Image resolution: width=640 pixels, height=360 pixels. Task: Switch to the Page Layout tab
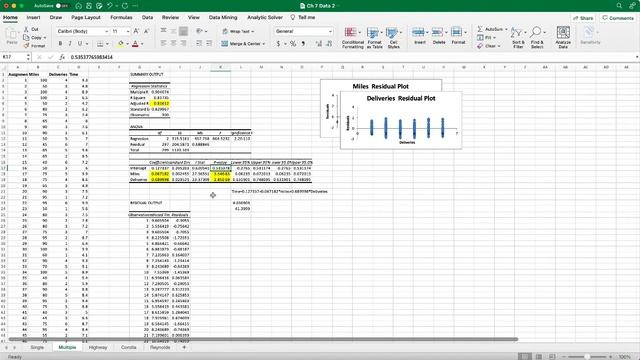click(86, 18)
